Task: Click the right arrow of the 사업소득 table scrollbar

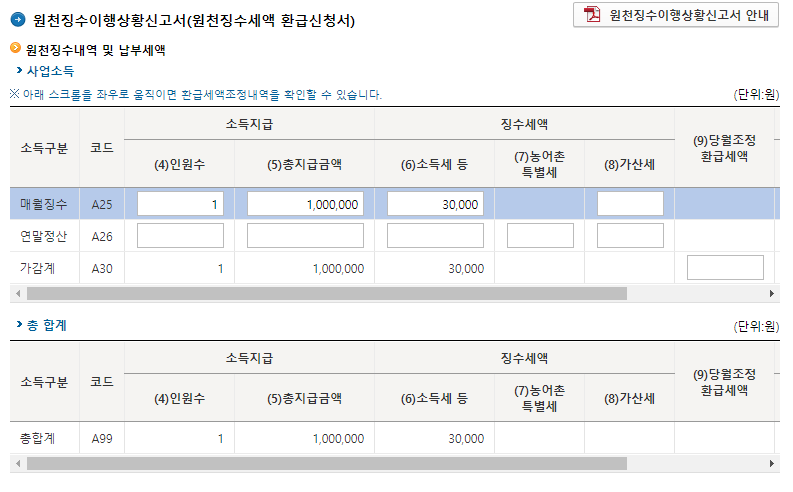Action: click(772, 293)
